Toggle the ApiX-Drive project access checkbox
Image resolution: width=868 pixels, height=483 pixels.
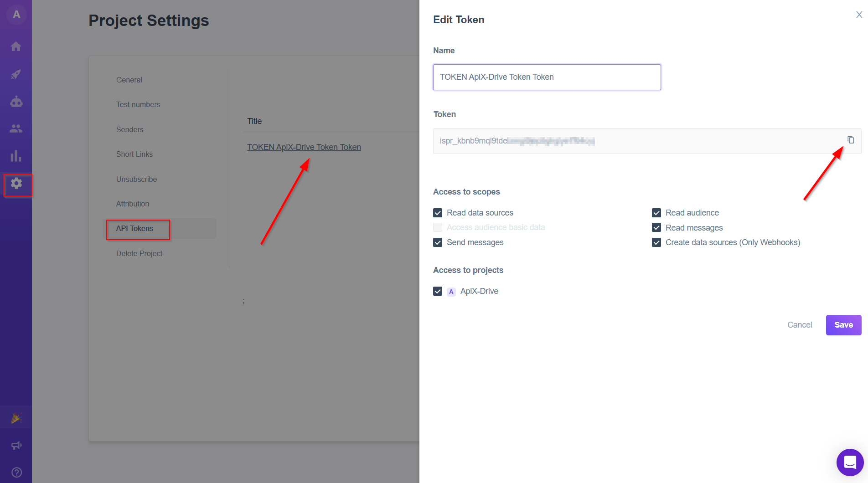(438, 291)
